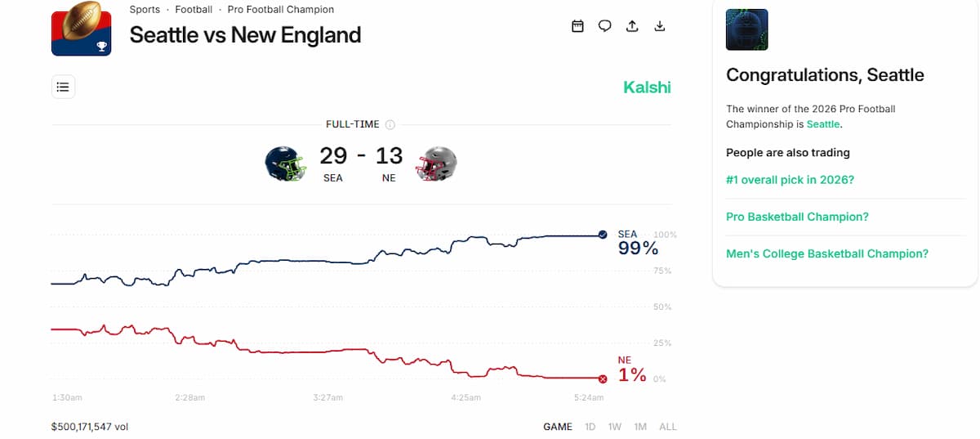Open the list view menu icon
This screenshot has width=980, height=439.
coord(64,87)
